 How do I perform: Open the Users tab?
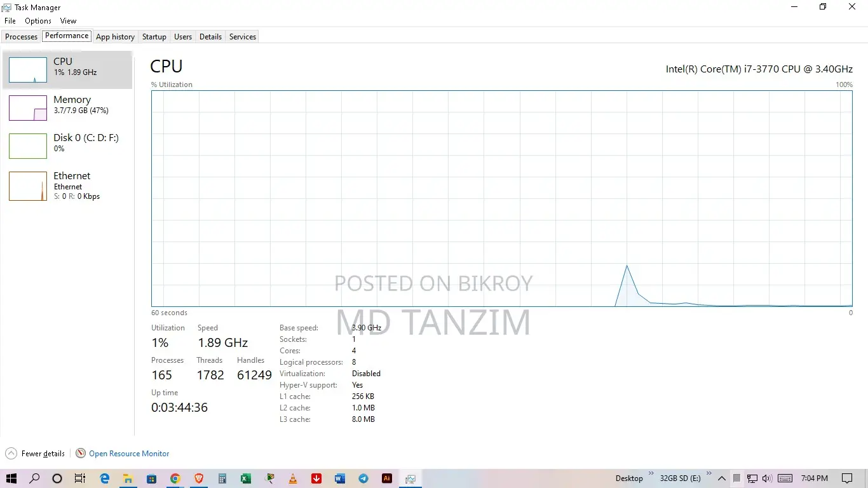183,37
